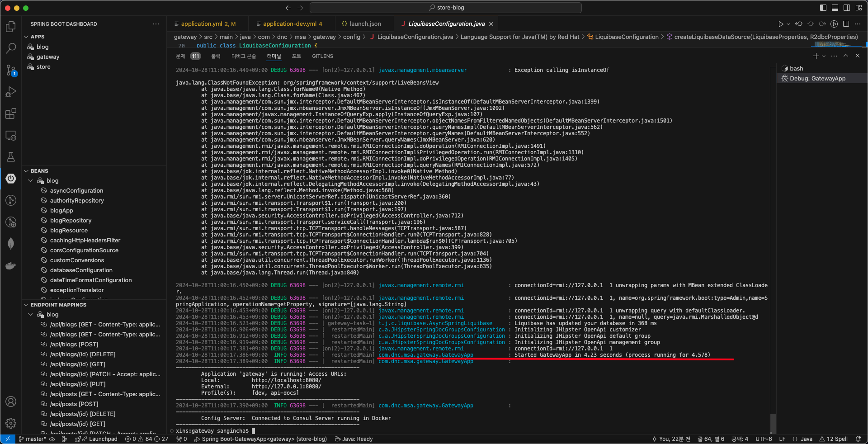Open the store-blog command center search

[446, 8]
